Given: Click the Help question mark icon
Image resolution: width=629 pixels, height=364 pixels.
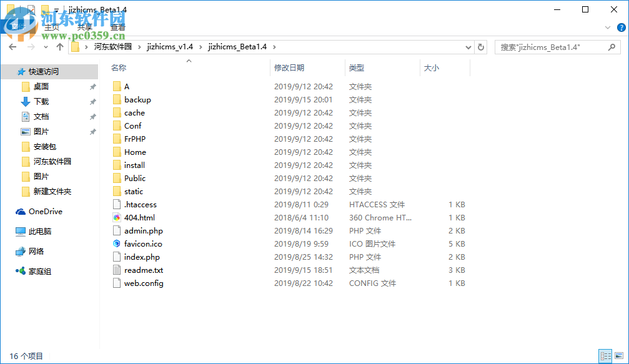Looking at the screenshot, I should click(620, 27).
